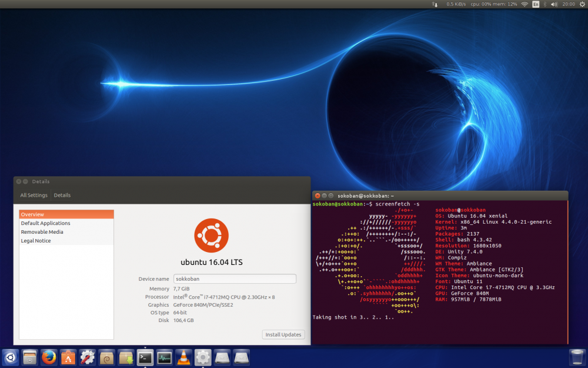
Task: Click the 'WM: Compiz' line
Action: click(451, 258)
